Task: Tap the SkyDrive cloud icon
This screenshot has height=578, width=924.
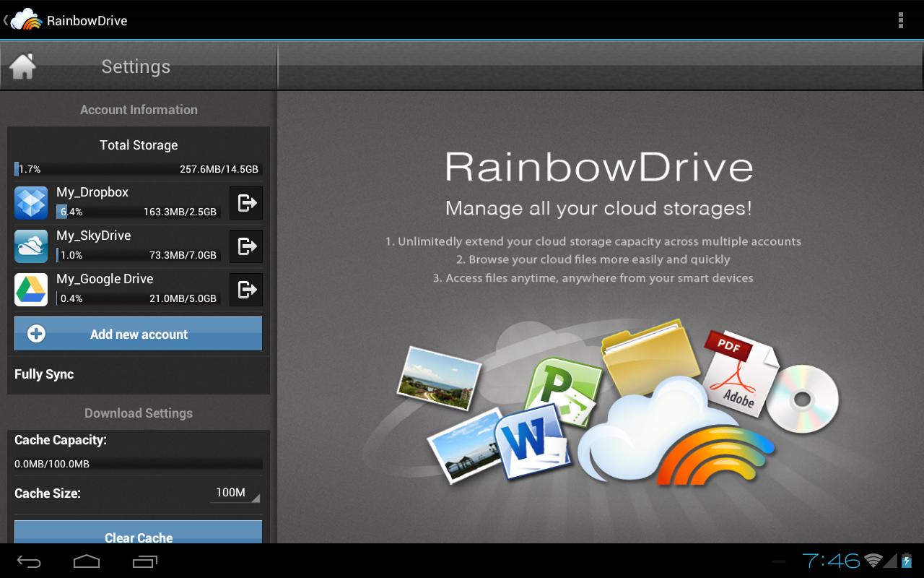Action: point(31,246)
